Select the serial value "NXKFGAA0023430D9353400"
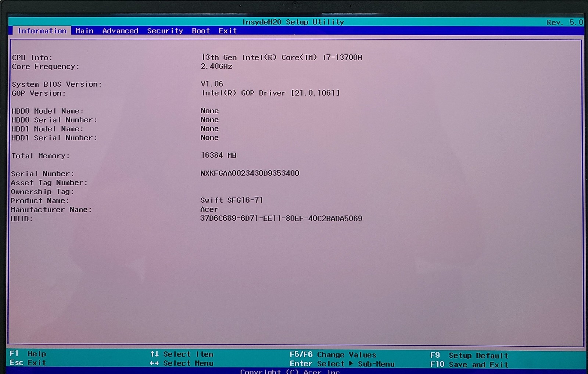Viewport: 588px width, 374px height. (250, 173)
